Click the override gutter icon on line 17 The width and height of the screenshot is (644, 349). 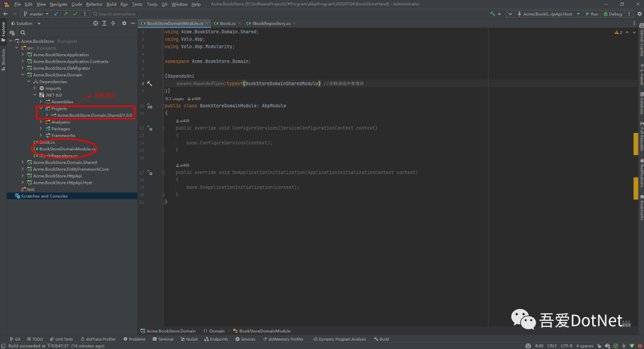[x=150, y=172]
